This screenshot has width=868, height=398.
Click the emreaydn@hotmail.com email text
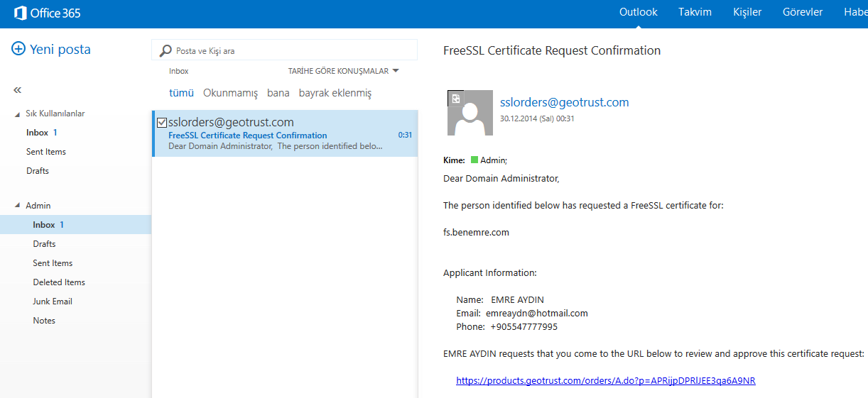pos(537,313)
